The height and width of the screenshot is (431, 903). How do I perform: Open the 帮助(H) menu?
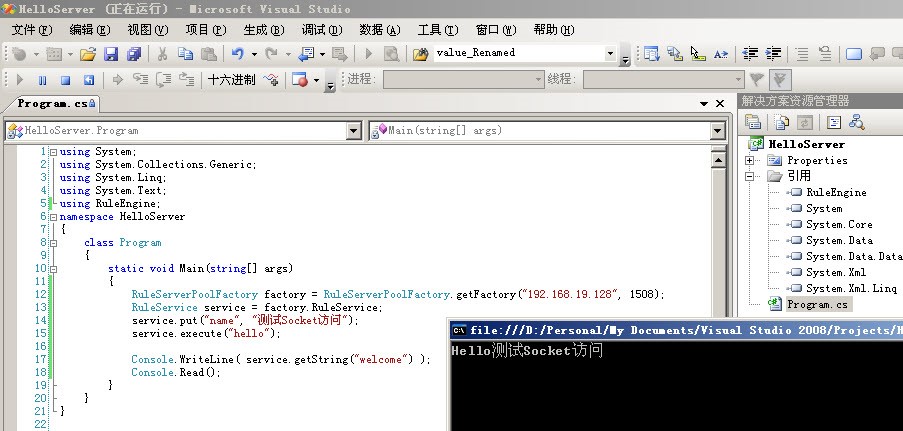tap(555, 30)
